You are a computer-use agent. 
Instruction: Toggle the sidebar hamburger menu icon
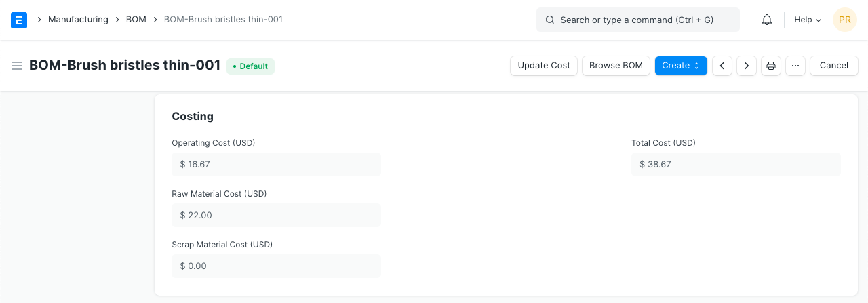[x=17, y=66]
